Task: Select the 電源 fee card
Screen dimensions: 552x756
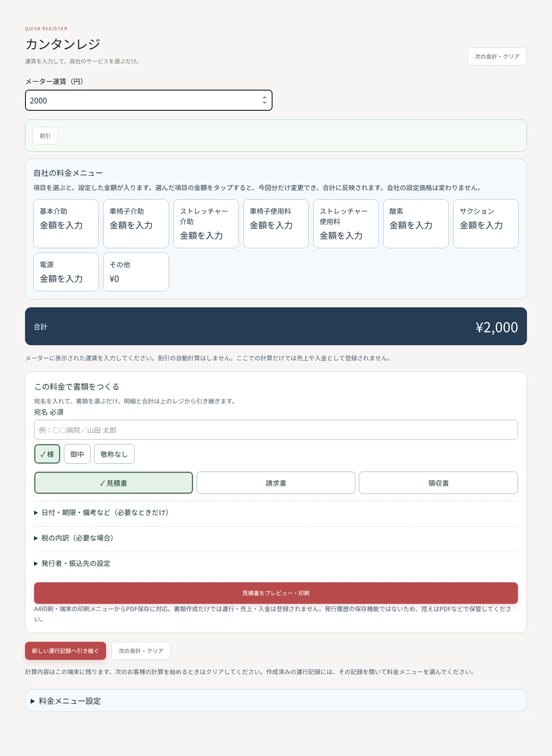Action: tap(66, 272)
